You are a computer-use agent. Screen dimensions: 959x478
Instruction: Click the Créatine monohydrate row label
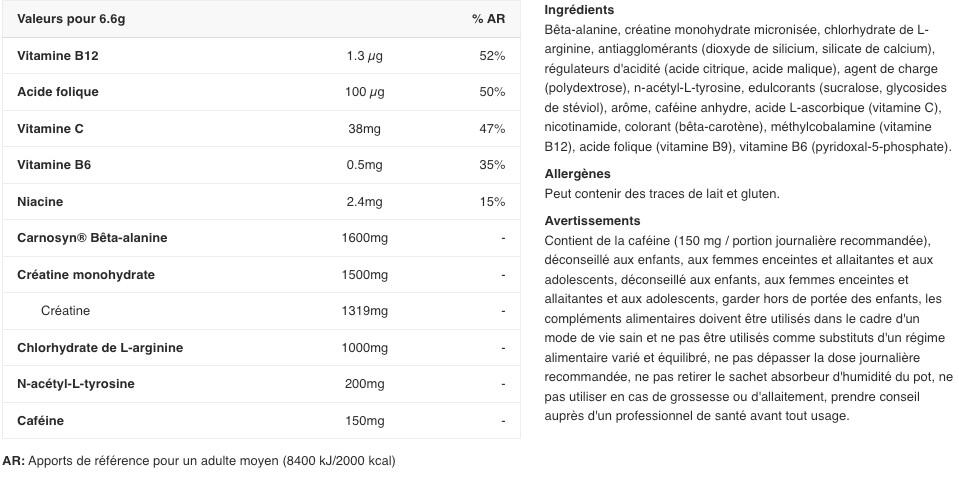pyautogui.click(x=85, y=275)
